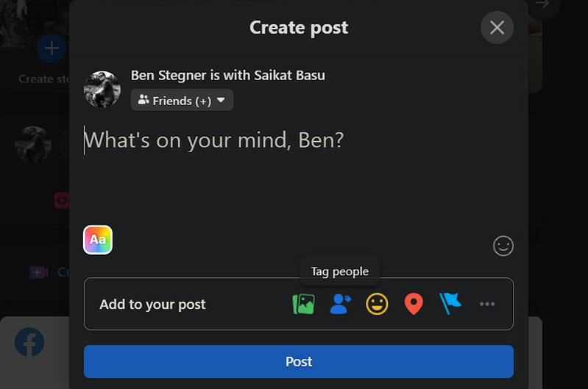Viewport: 588px width, 389px height.
Task: Choose a colored background with Aa
Action: (98, 240)
